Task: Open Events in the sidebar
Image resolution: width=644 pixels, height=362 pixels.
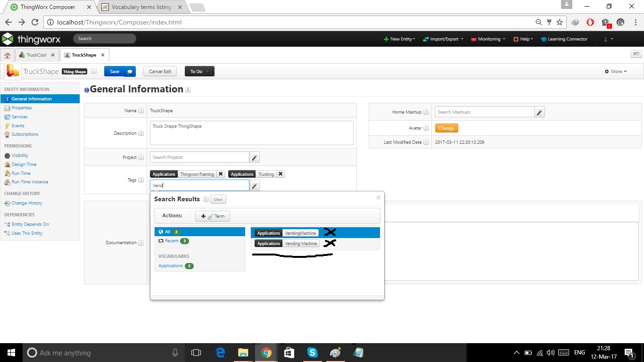Action: (x=18, y=126)
